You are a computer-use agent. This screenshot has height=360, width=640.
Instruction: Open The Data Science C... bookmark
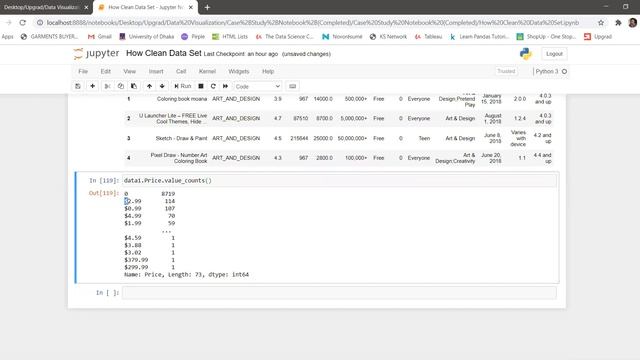[x=285, y=37]
